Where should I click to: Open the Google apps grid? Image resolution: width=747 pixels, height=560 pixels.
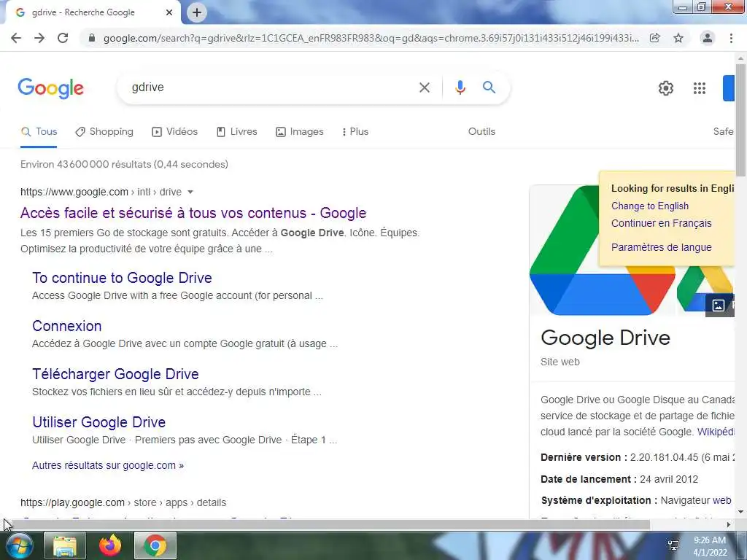(700, 88)
